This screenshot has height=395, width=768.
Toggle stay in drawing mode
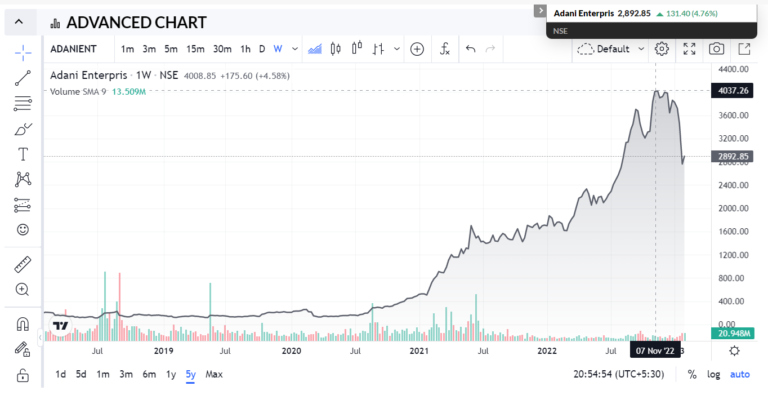point(23,349)
